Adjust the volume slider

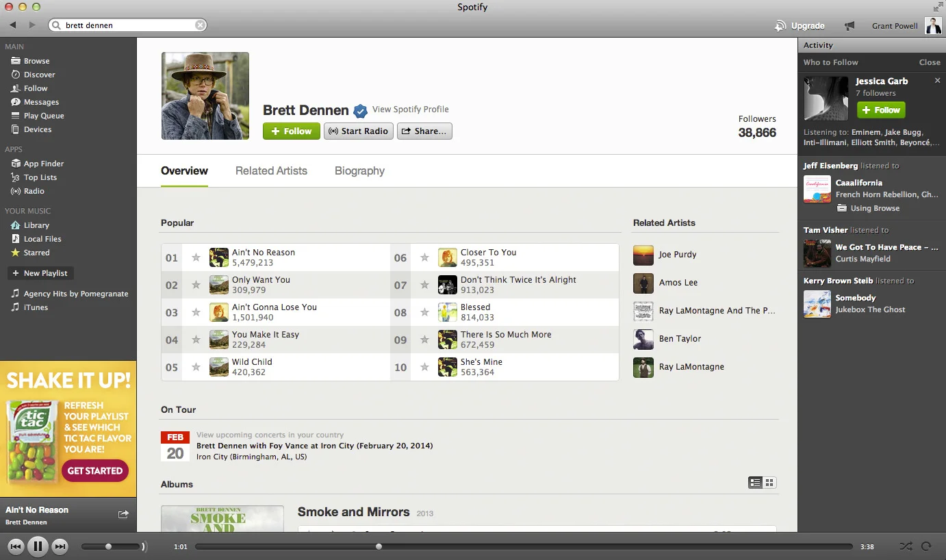click(x=111, y=546)
